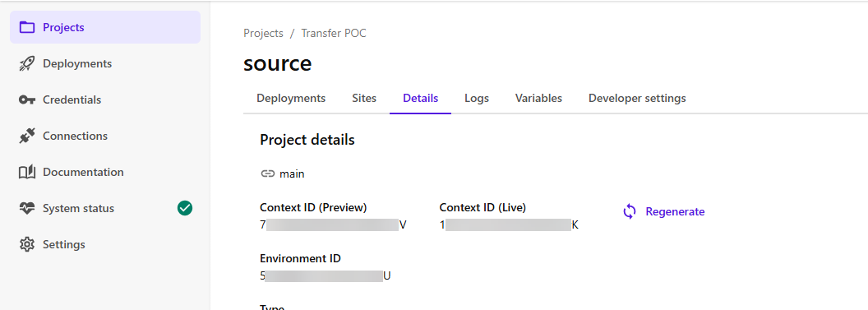
Task: Switch to the Deployments tab
Action: tap(291, 98)
